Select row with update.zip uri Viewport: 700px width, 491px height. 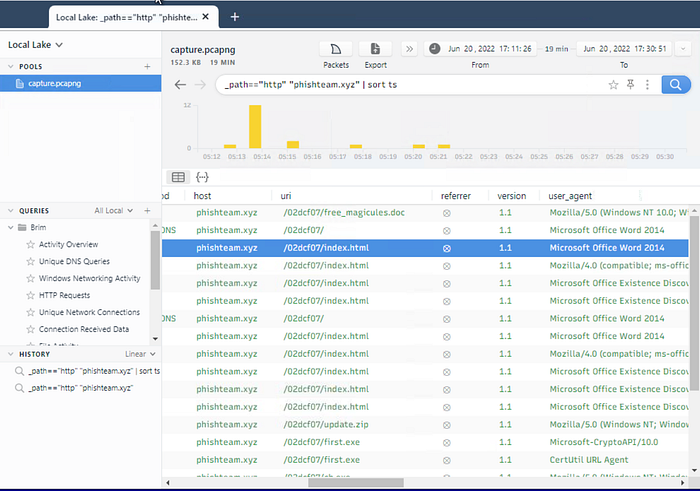(425, 424)
